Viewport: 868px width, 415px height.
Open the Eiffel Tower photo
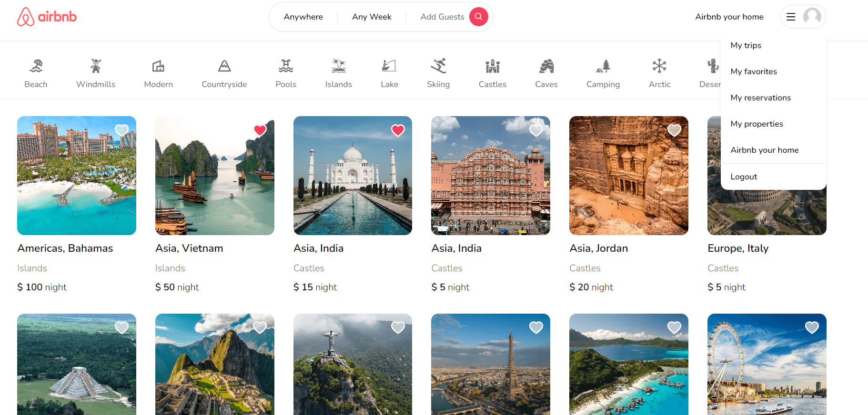[x=491, y=364]
